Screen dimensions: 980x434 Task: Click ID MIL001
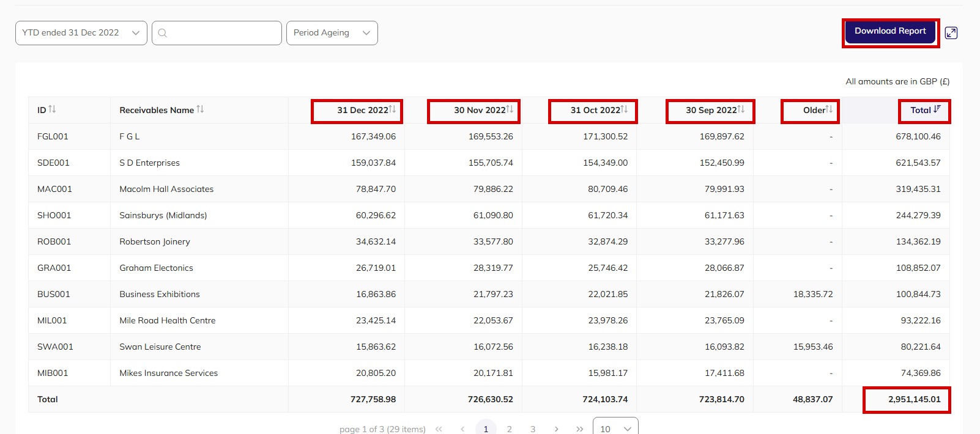pyautogui.click(x=52, y=320)
